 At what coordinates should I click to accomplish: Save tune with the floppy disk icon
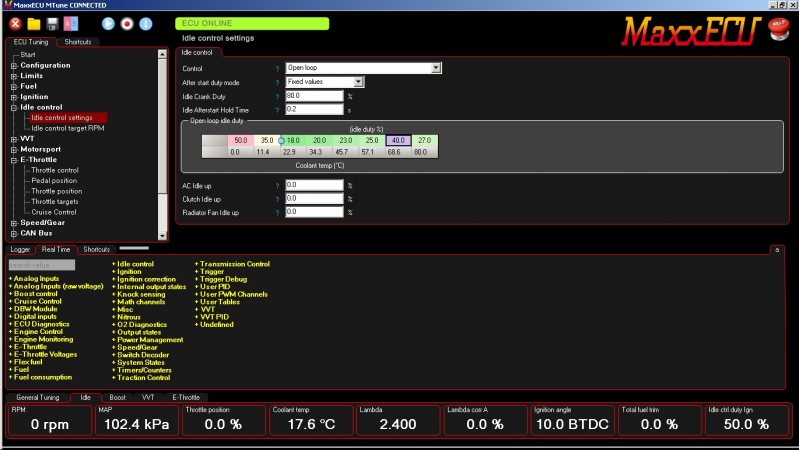pyautogui.click(x=52, y=24)
